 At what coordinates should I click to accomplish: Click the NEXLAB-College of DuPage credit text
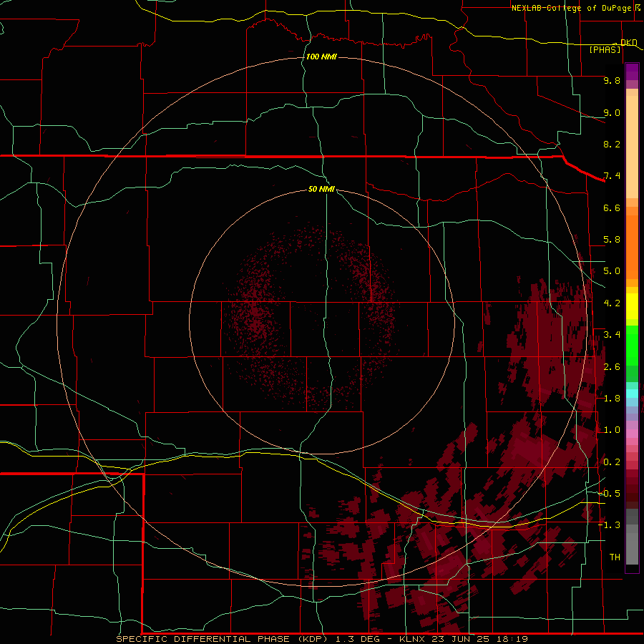click(x=571, y=8)
